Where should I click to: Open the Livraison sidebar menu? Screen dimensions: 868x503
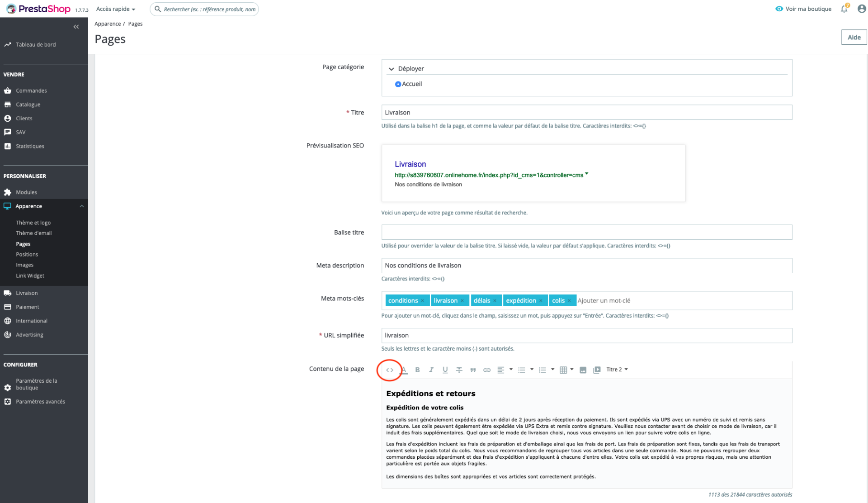click(x=27, y=294)
